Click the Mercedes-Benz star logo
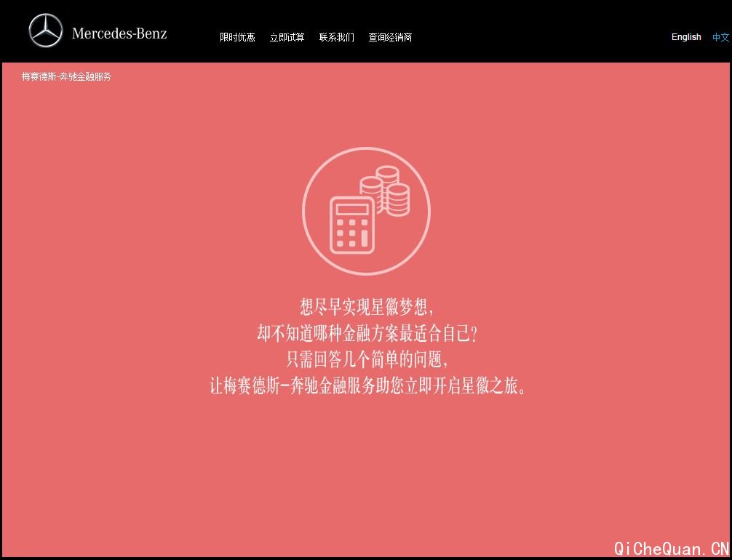Viewport: 732px width, 560px height. [x=45, y=31]
